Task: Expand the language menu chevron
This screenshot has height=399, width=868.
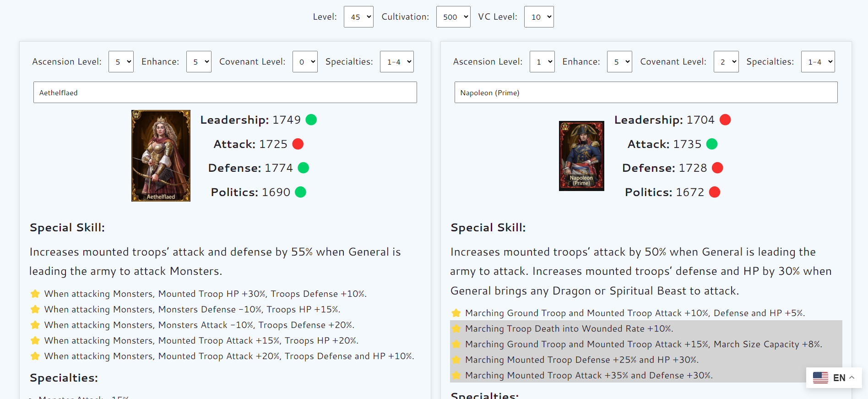Action: coord(852,377)
